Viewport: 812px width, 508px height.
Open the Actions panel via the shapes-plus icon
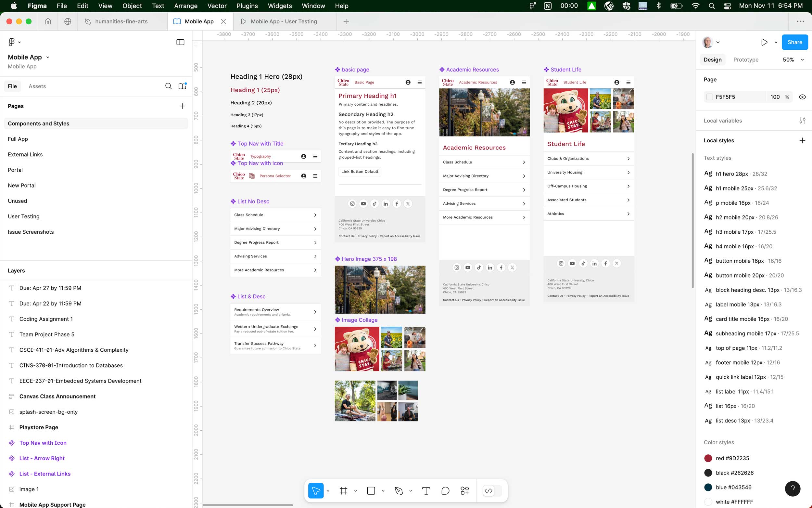465,490
